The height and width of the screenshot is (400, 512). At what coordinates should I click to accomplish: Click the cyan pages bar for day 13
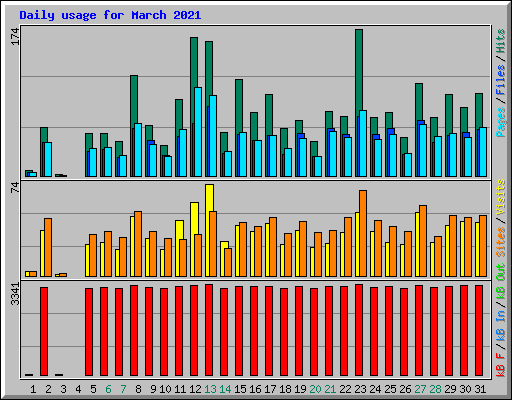tap(213, 136)
